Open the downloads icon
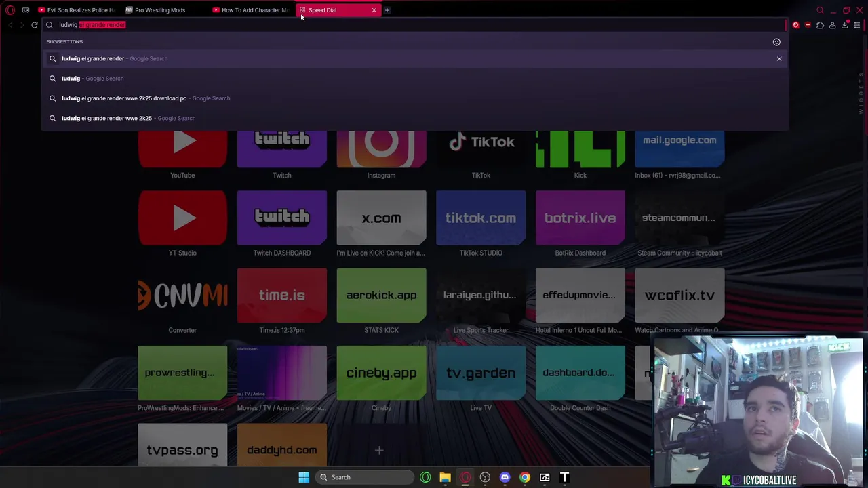This screenshot has width=868, height=488. tap(844, 25)
